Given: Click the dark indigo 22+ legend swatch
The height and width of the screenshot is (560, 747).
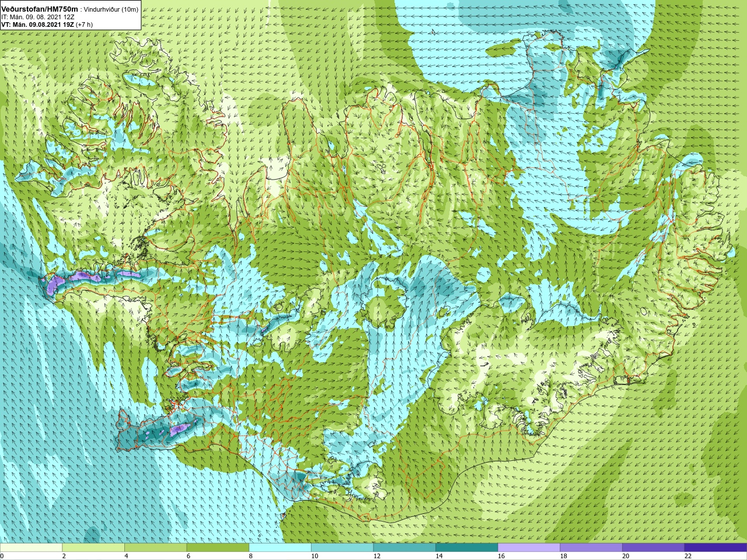Looking at the screenshot, I should 715,548.
